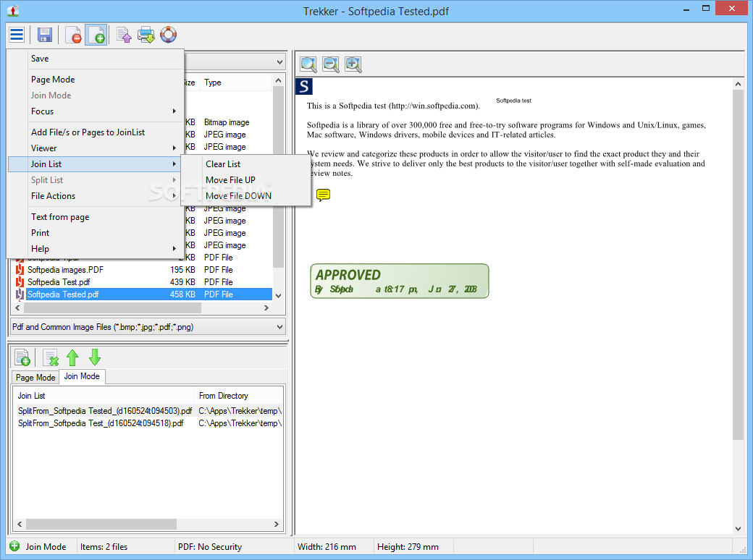Click the remove file from list icon
Image resolution: width=753 pixels, height=560 pixels.
[x=51, y=357]
